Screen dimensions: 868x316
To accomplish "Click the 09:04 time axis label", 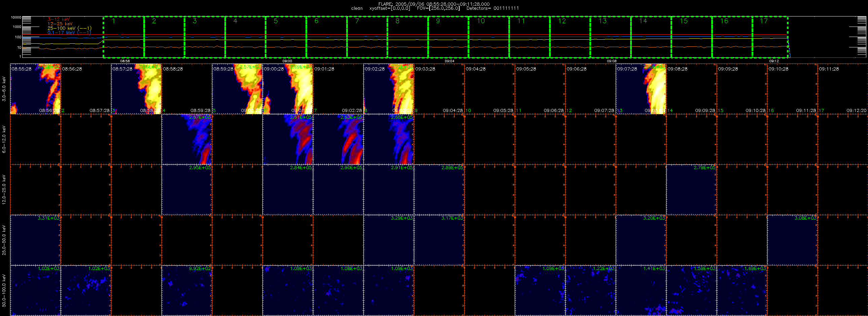I will point(449,61).
